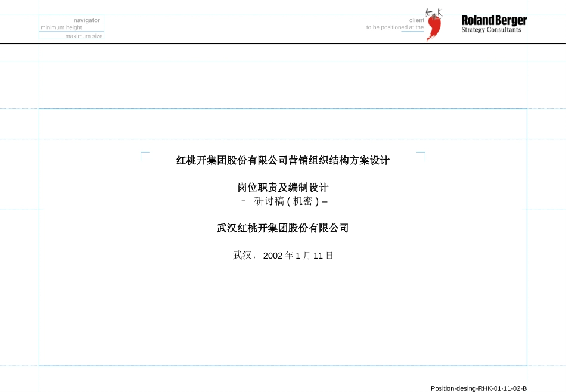Click the footer 'Position-desing-RHK-01-11-02-B'

pyautogui.click(x=478, y=388)
